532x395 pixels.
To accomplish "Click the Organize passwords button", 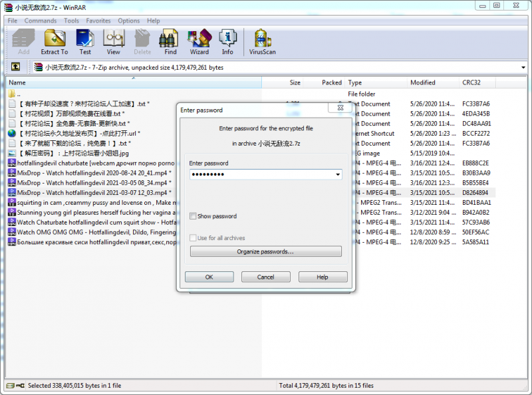I will tap(265, 252).
